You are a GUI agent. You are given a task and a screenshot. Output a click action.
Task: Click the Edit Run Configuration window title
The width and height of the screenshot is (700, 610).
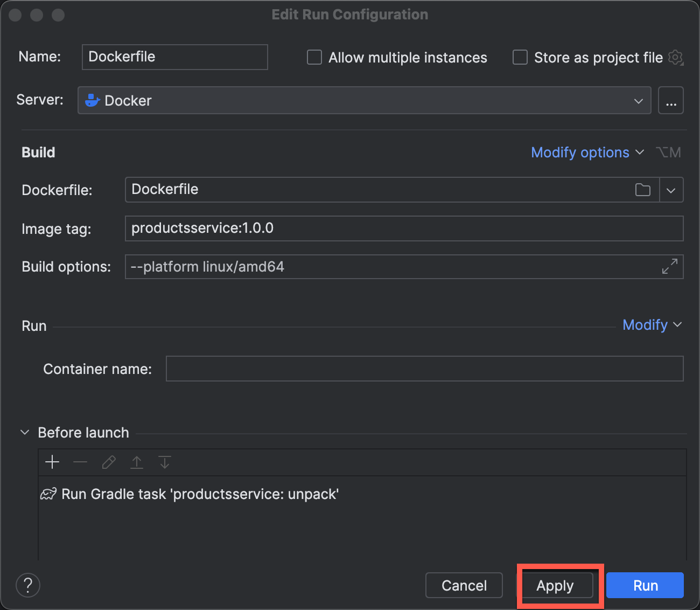point(350,15)
